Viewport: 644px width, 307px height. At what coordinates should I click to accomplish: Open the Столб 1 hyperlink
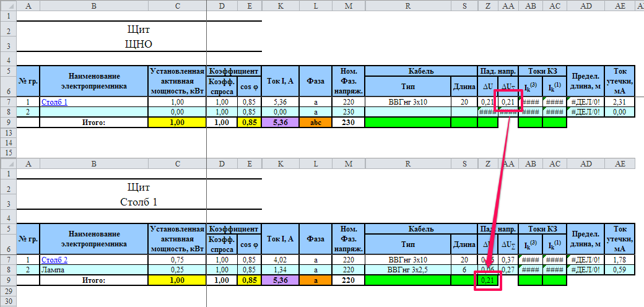point(54,102)
